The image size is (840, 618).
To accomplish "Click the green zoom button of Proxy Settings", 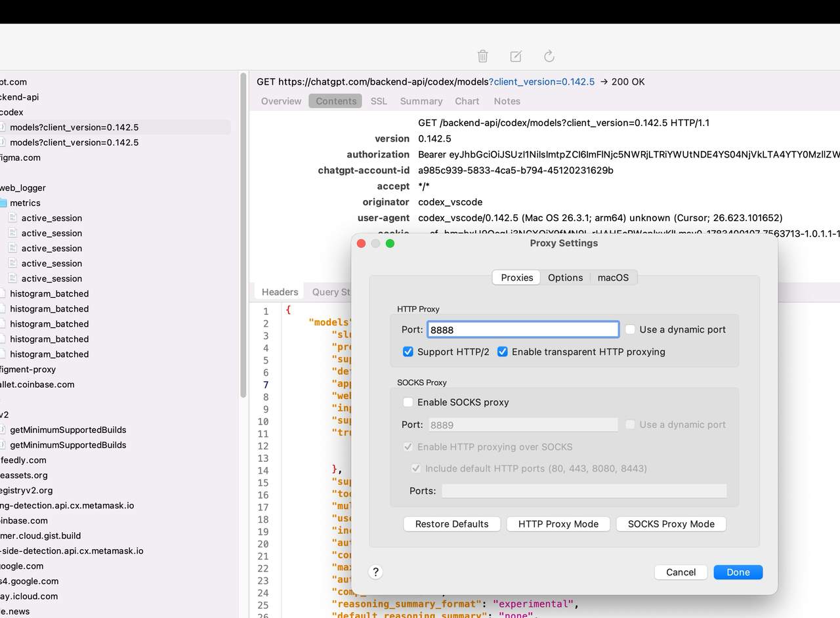I will tap(390, 243).
